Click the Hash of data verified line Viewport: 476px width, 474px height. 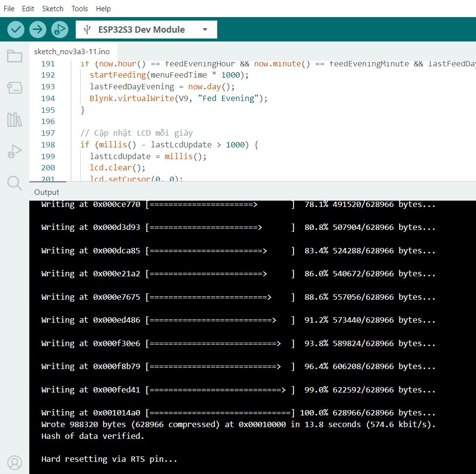click(93, 436)
